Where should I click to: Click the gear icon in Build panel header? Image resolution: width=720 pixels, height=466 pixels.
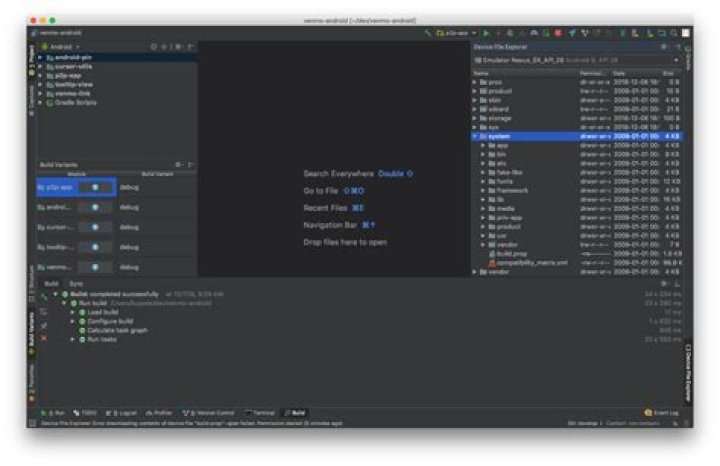tap(664, 284)
